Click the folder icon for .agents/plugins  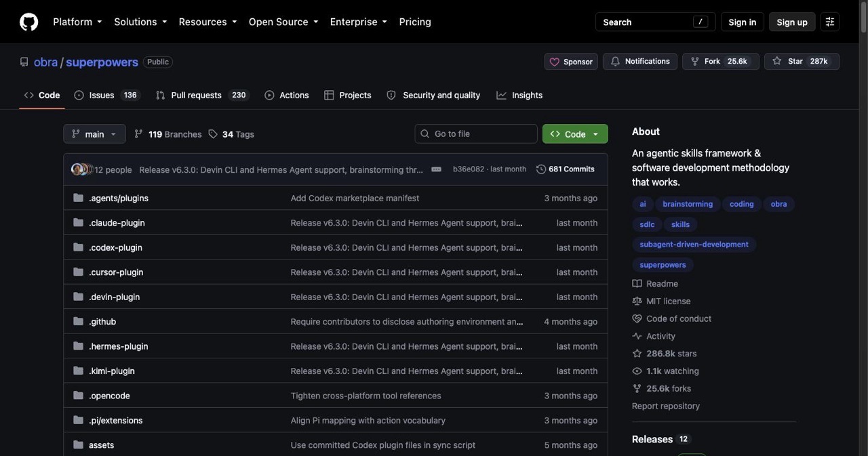(x=78, y=198)
